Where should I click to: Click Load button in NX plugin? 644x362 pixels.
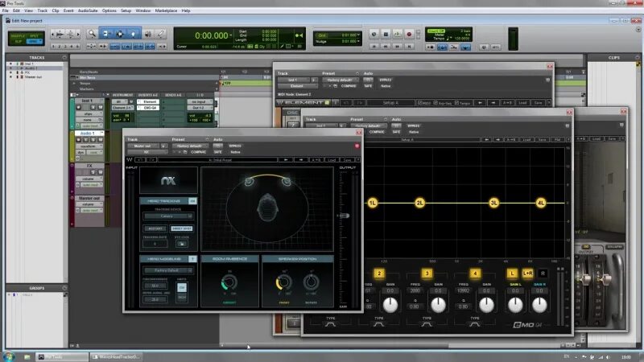(332, 159)
